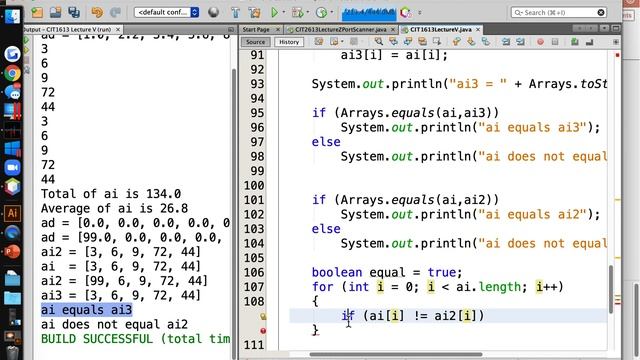Viewport: 640px width, 360px height.
Task: Click the Profile Project icon
Action: point(321,13)
